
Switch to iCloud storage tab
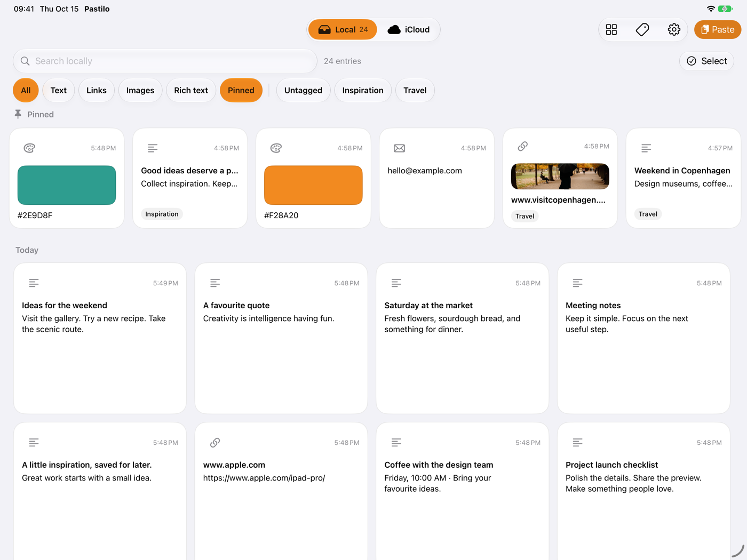[x=409, y=30]
